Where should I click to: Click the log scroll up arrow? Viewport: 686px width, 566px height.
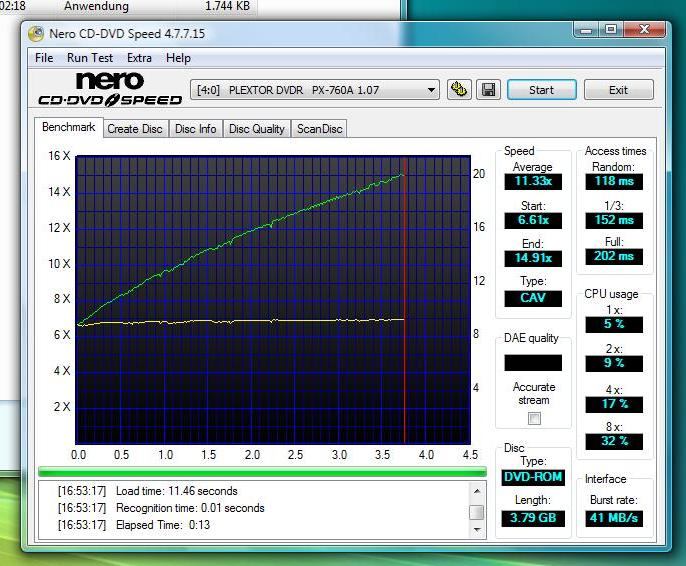point(477,491)
